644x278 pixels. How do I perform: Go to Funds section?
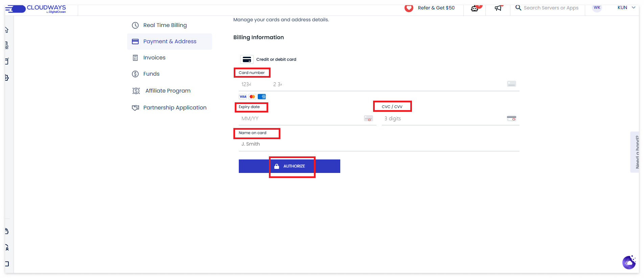[151, 74]
